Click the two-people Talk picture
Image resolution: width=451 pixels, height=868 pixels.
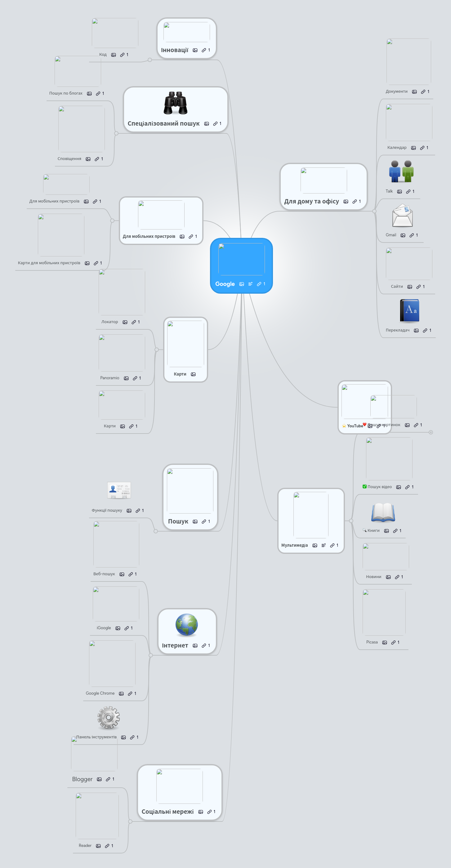(401, 171)
